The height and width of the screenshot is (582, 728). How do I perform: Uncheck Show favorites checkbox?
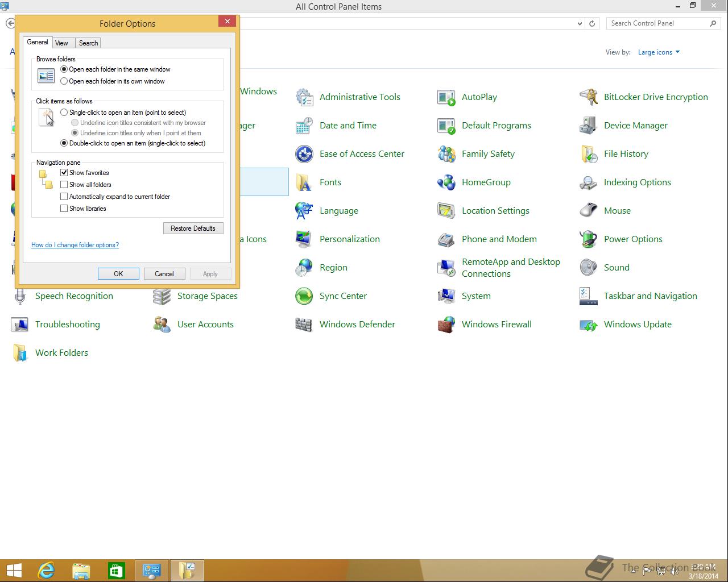coord(64,173)
